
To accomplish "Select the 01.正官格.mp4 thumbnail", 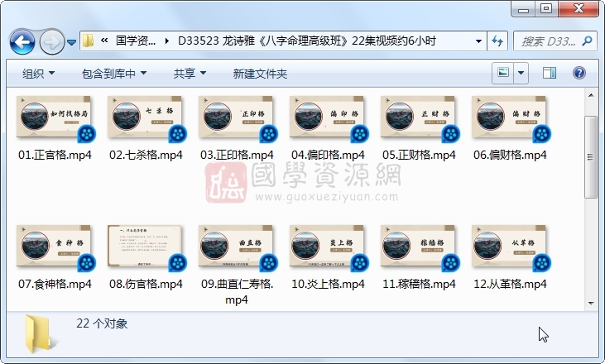I will point(55,117).
